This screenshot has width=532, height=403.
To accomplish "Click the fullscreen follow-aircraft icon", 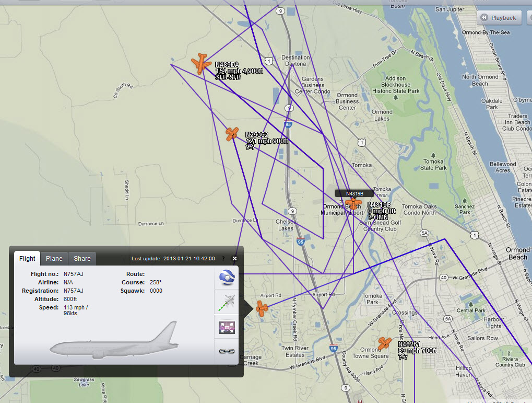I will coord(227,327).
